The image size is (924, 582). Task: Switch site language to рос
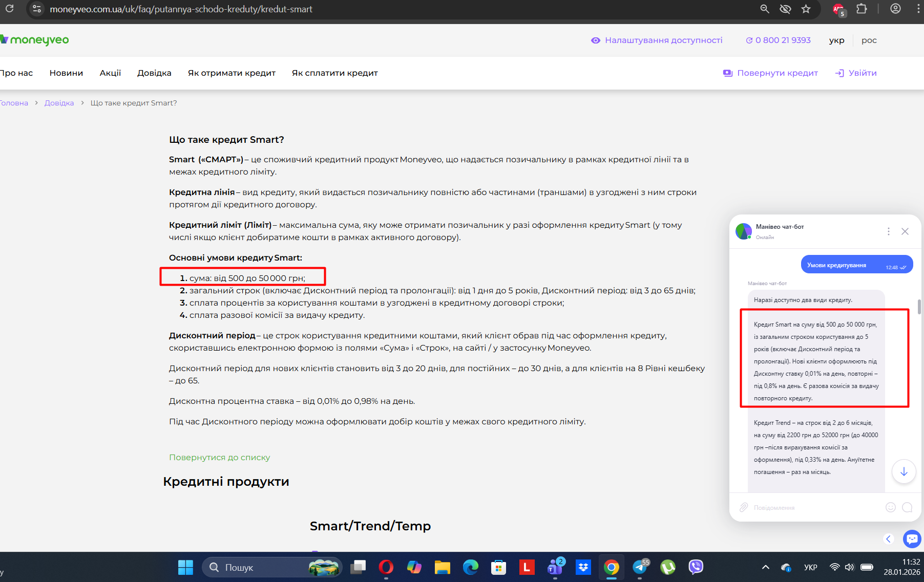click(869, 40)
